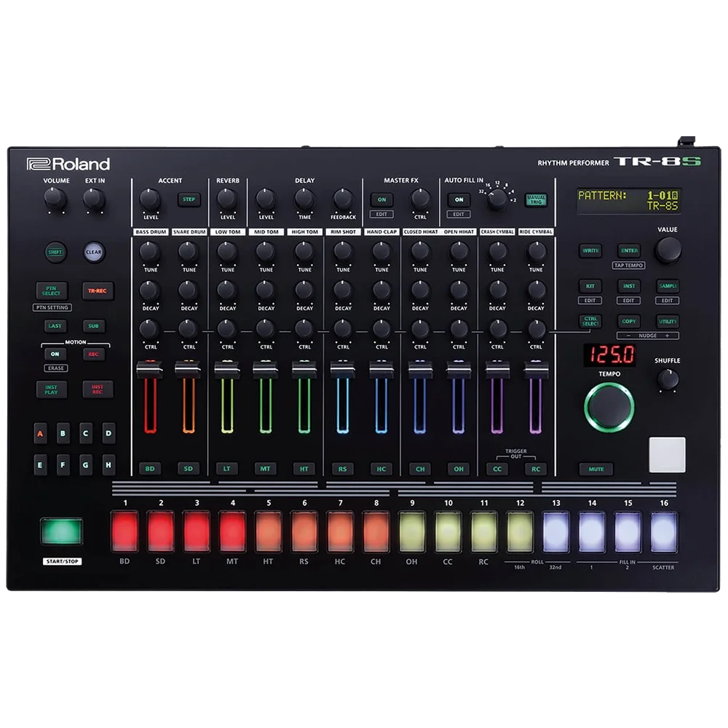Click the COPY button
This screenshot has width=728, height=728.
629,321
